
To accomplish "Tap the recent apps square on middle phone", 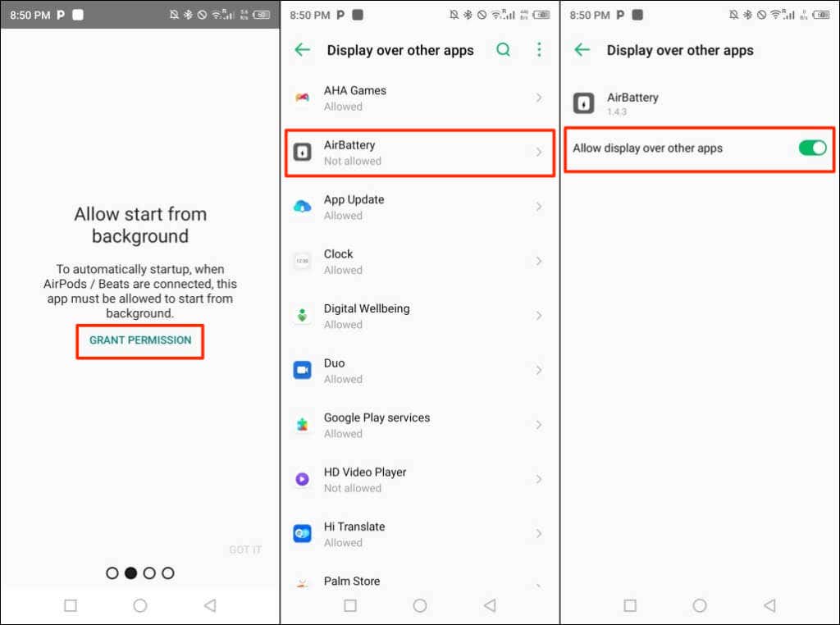I will point(350,605).
